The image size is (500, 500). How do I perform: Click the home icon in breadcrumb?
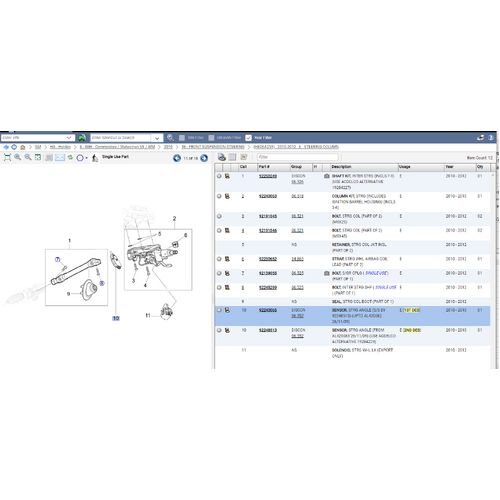tap(23, 147)
